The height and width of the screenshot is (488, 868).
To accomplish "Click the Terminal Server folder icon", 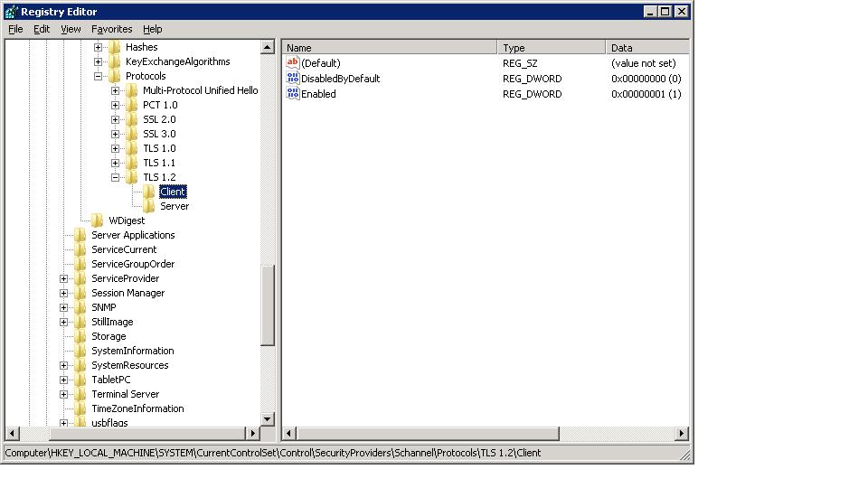I will click(80, 394).
